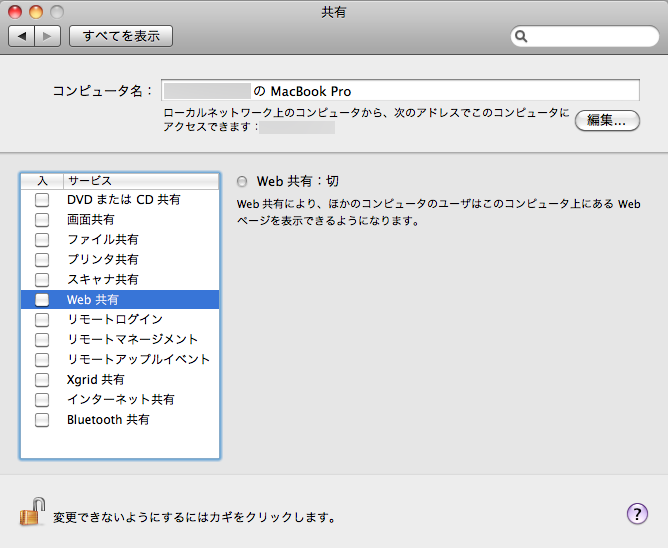Enable インターネット共有 checkbox
The width and height of the screenshot is (668, 548).
click(x=42, y=400)
